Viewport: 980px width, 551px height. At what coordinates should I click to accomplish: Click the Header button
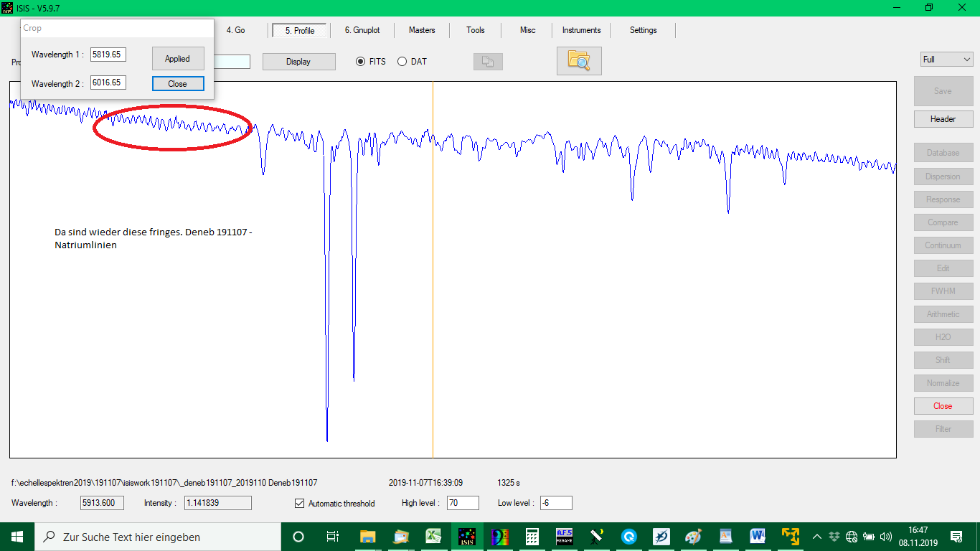click(x=943, y=119)
